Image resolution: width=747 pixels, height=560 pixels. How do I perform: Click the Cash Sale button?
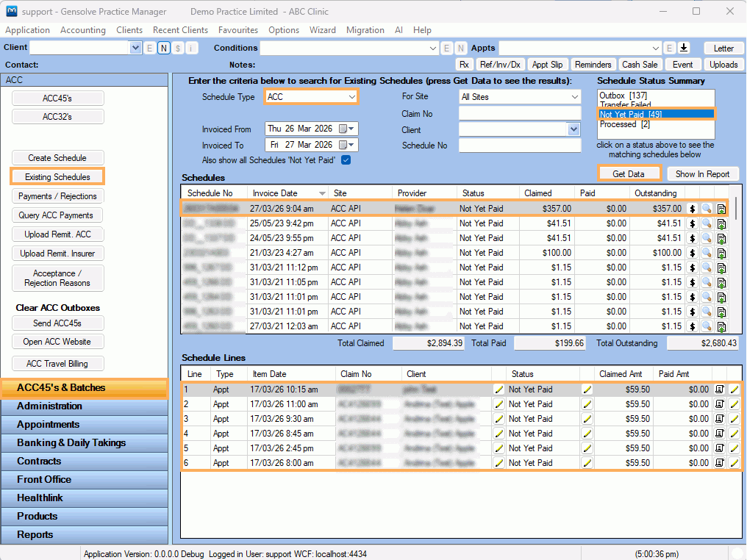tap(640, 64)
